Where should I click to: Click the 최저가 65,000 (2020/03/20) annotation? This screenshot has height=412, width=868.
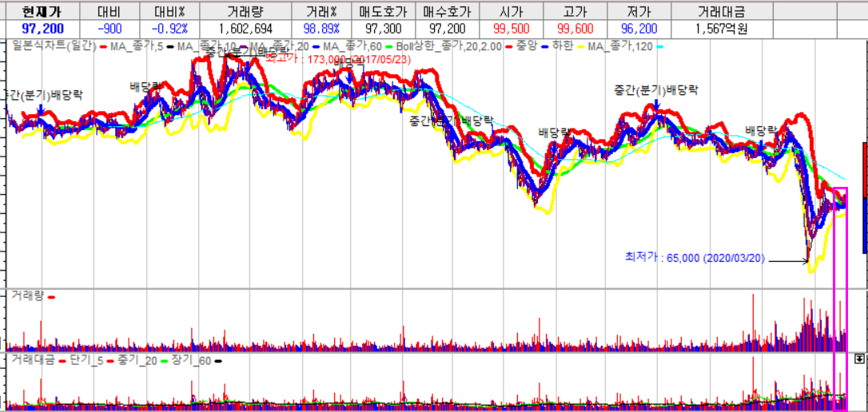695,258
